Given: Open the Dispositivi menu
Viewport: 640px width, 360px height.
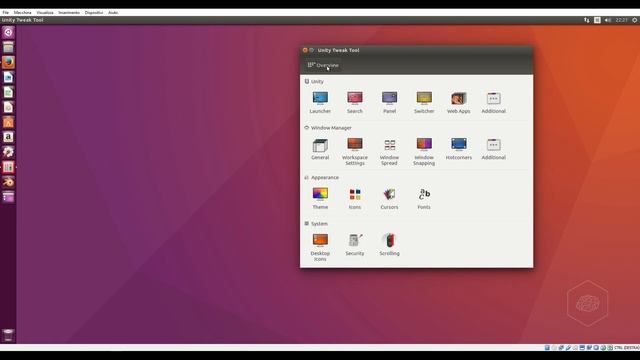Looking at the screenshot, I should click(x=94, y=13).
